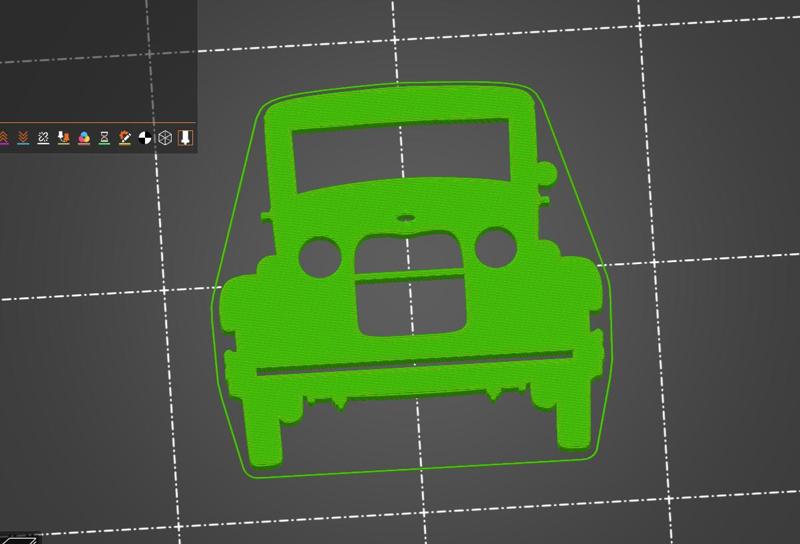Screen dimensions: 800x544
Task: Click the nozzle with flame icon
Action: (x=63, y=137)
